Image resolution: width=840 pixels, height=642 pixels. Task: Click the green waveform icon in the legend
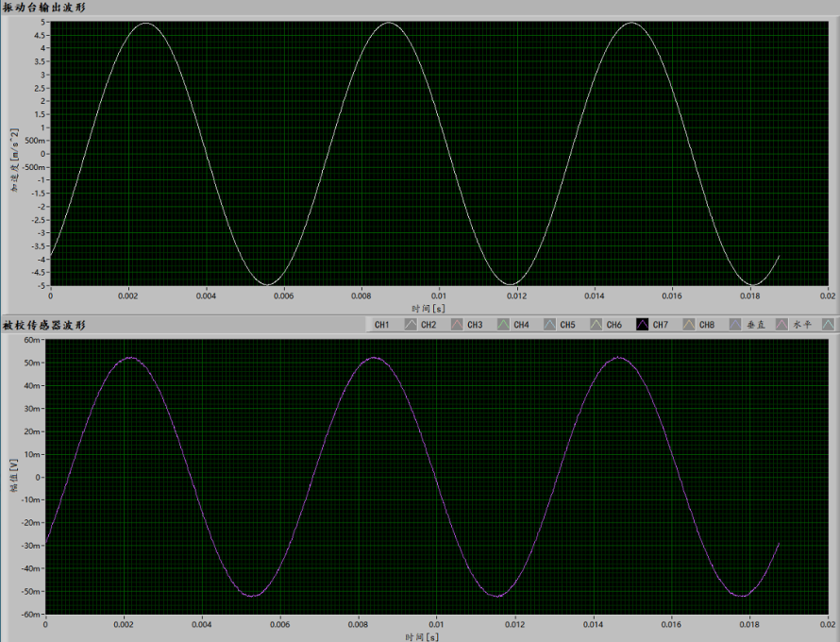pyautogui.click(x=503, y=324)
